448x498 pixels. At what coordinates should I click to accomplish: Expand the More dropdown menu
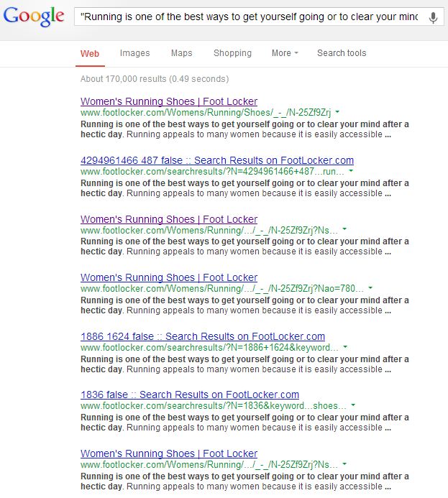285,53
